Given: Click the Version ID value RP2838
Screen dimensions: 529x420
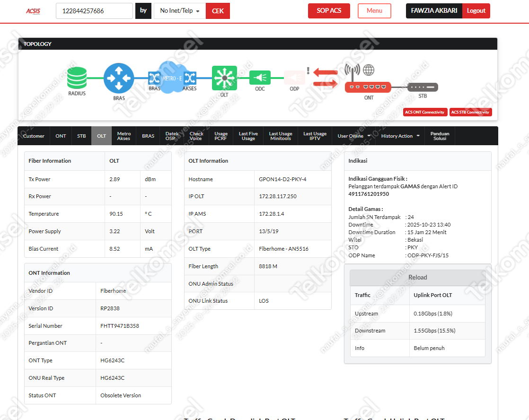Looking at the screenshot, I should click(x=110, y=308).
